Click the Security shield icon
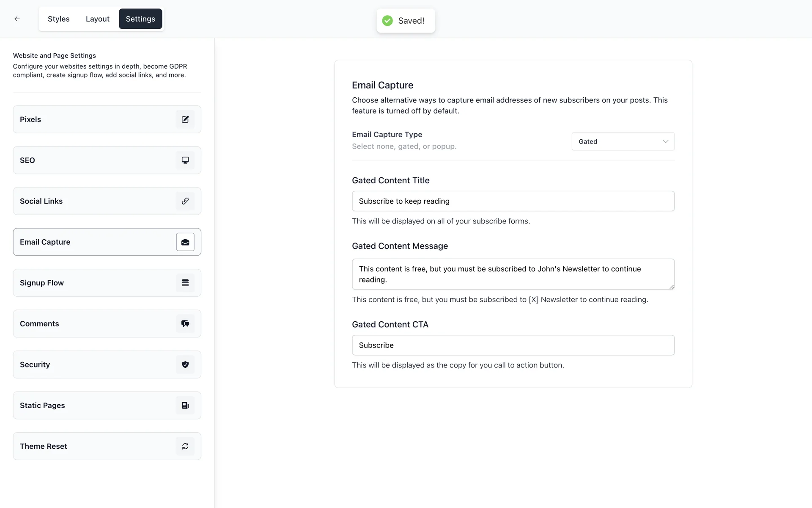Viewport: 812px width, 508px height. click(185, 364)
